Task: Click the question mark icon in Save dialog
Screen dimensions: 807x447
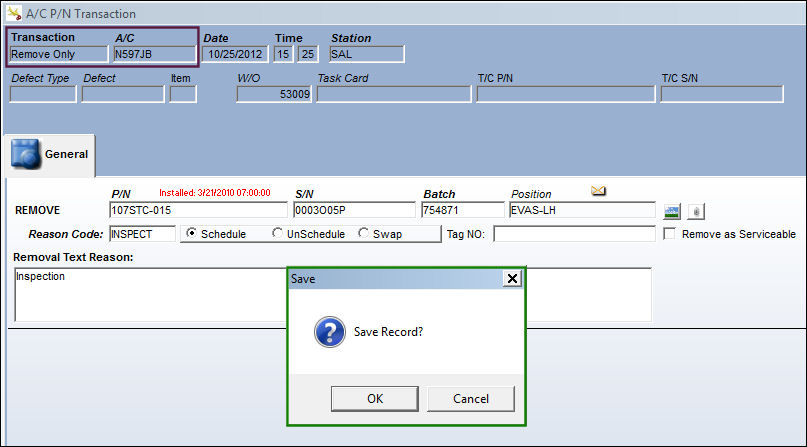Action: [x=329, y=332]
